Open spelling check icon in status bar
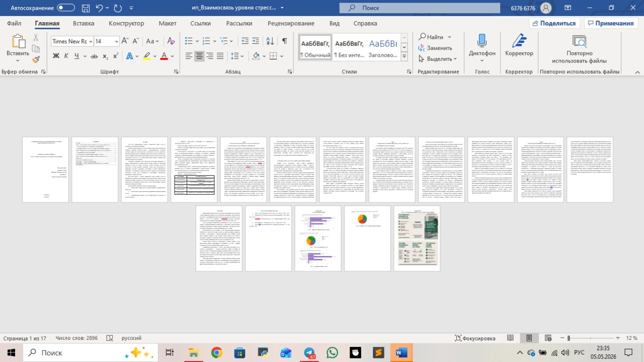The image size is (644, 362). point(109,338)
